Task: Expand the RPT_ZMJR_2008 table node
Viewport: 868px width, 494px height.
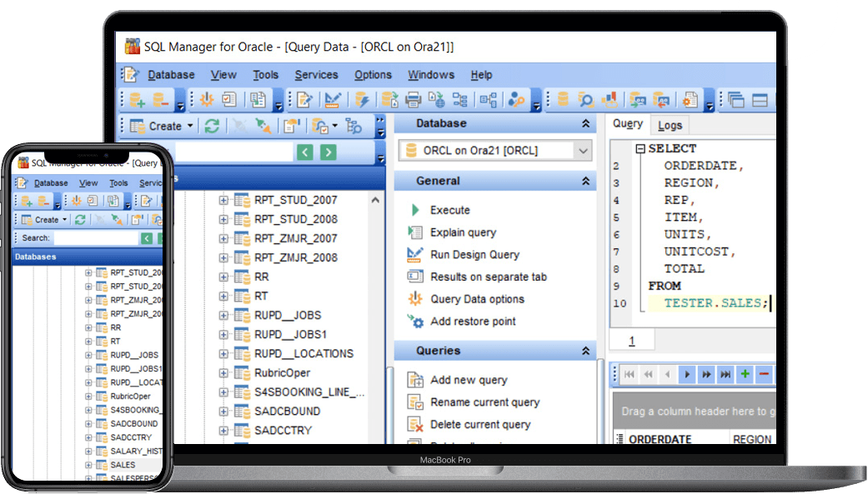Action: click(x=223, y=257)
